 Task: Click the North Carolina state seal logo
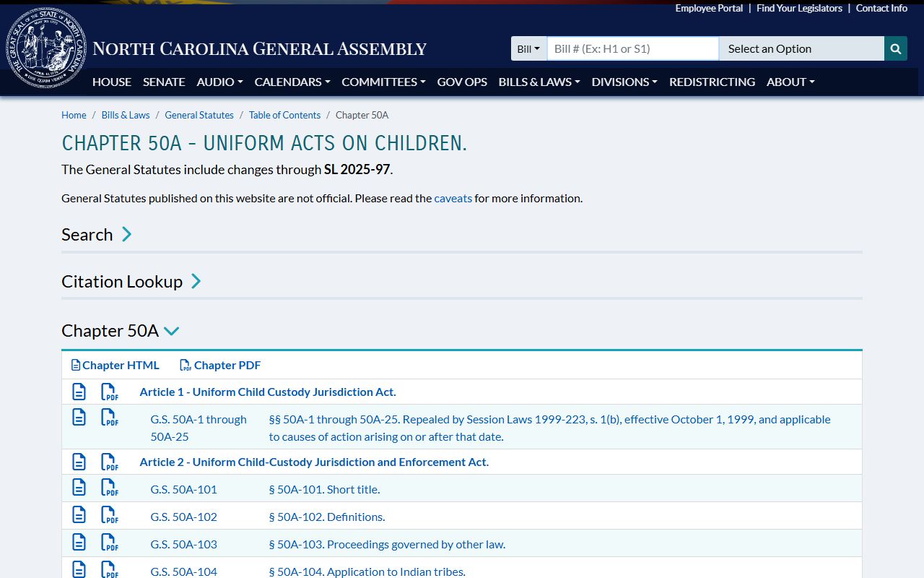tap(46, 48)
